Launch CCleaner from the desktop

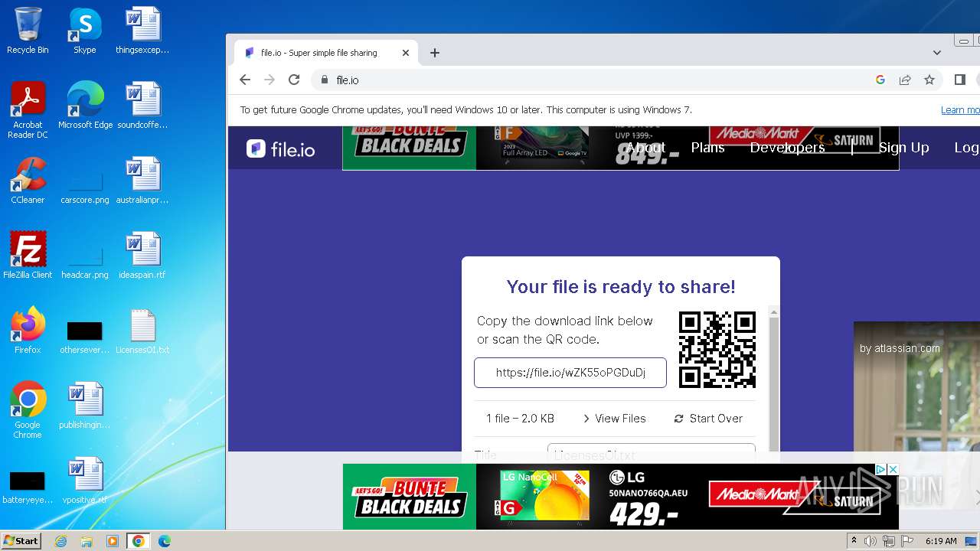[28, 181]
